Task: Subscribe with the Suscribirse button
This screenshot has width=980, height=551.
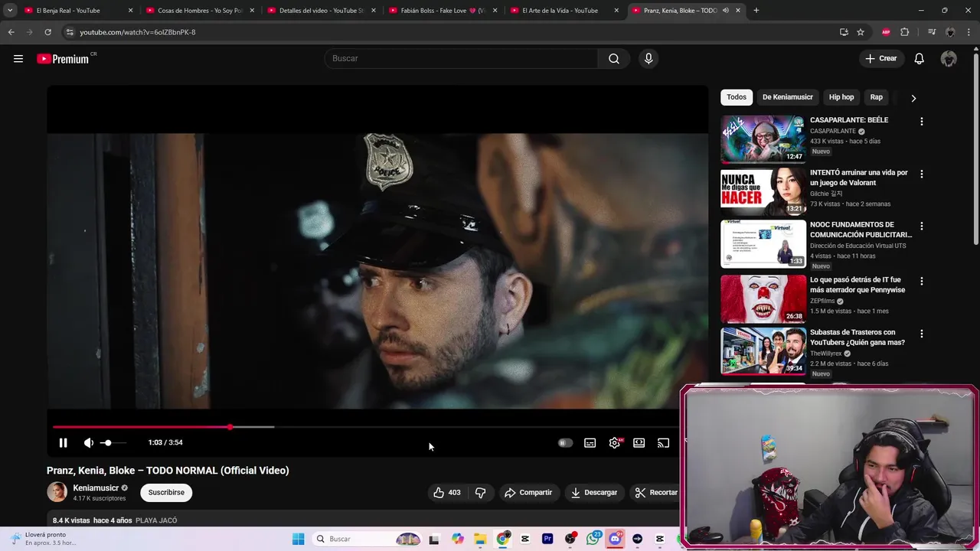Action: (x=166, y=493)
